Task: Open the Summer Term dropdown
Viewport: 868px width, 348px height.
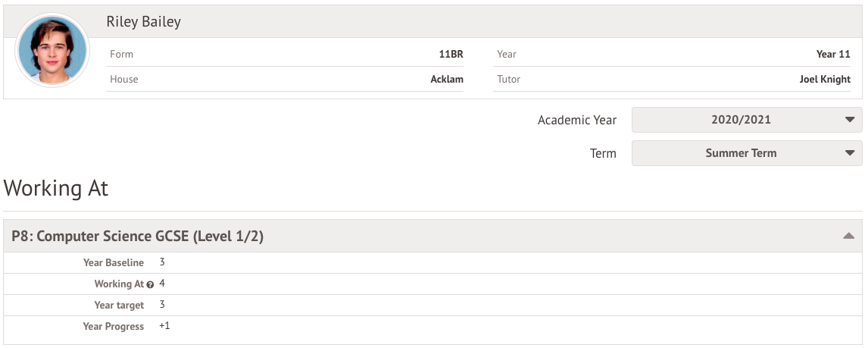Action: [746, 153]
